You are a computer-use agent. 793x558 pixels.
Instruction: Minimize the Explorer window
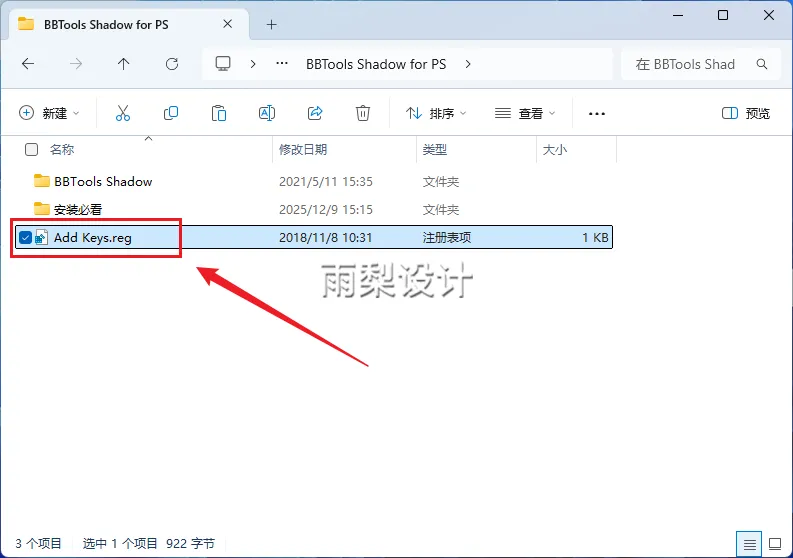[x=678, y=15]
